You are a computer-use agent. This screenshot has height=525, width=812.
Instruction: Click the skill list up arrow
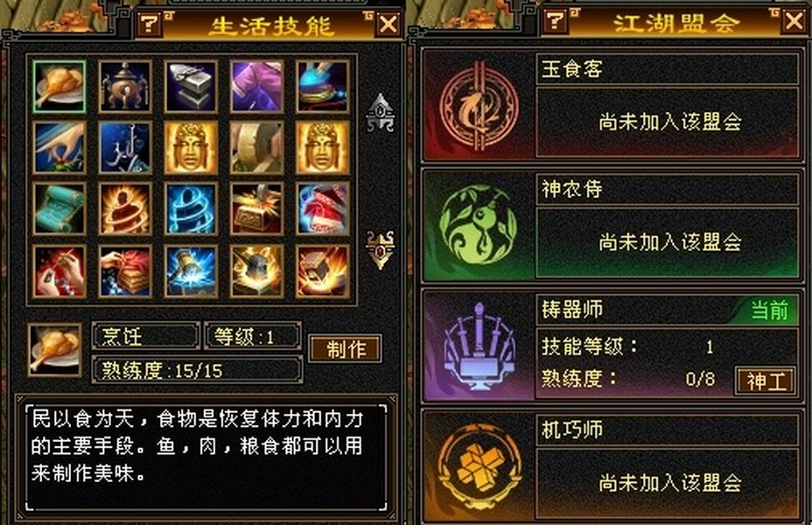point(380,113)
